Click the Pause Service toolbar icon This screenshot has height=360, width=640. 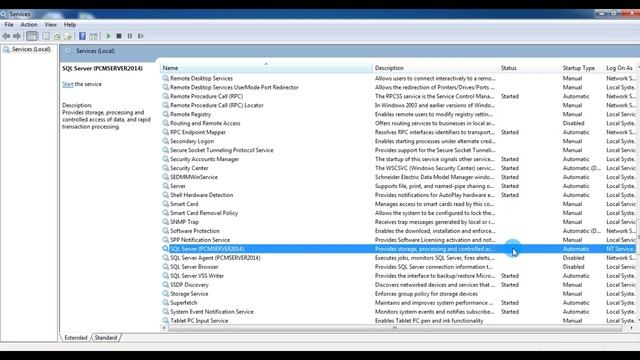click(130, 36)
